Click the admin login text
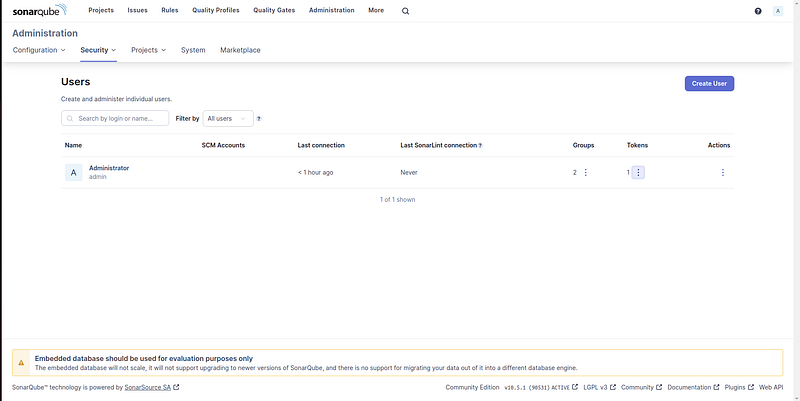The width and height of the screenshot is (800, 401). pos(97,177)
